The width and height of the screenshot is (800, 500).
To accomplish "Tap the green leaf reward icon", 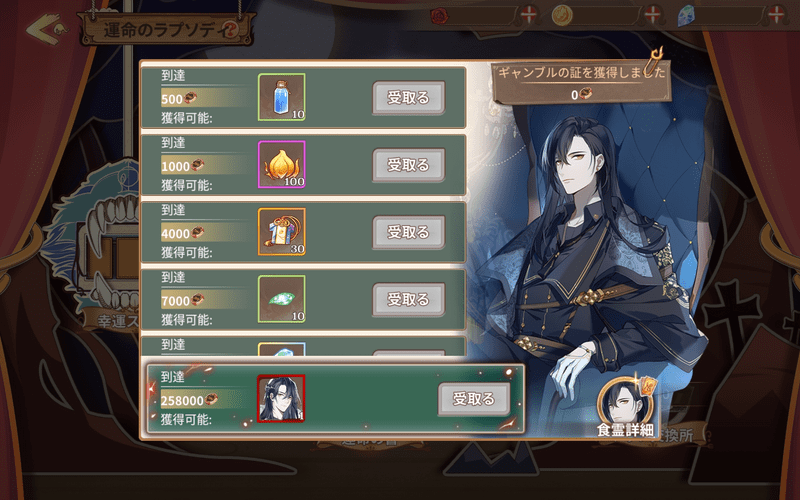I will (x=282, y=299).
